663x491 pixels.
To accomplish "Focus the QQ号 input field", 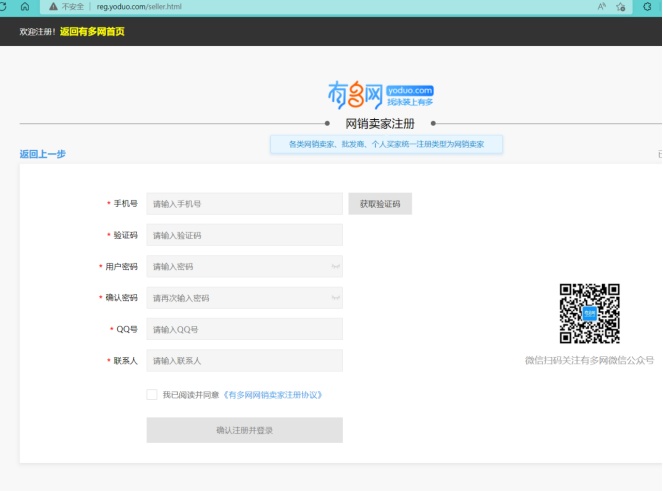I will 244,329.
